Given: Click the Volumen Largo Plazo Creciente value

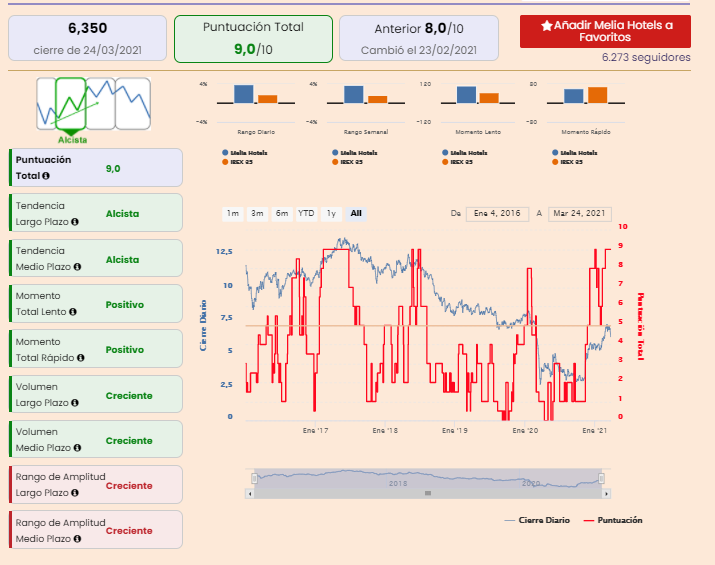Looking at the screenshot, I should [x=129, y=396].
